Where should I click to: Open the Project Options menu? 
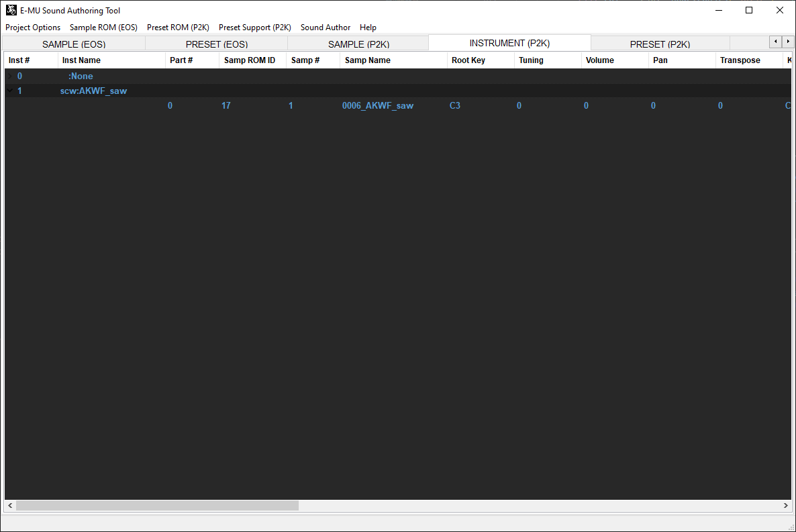click(x=33, y=28)
